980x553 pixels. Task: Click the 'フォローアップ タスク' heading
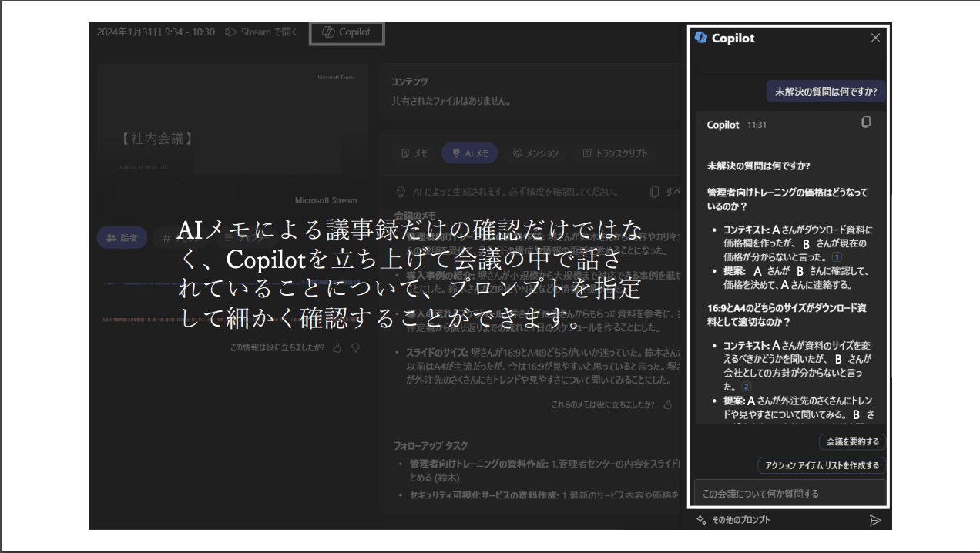[x=431, y=445]
